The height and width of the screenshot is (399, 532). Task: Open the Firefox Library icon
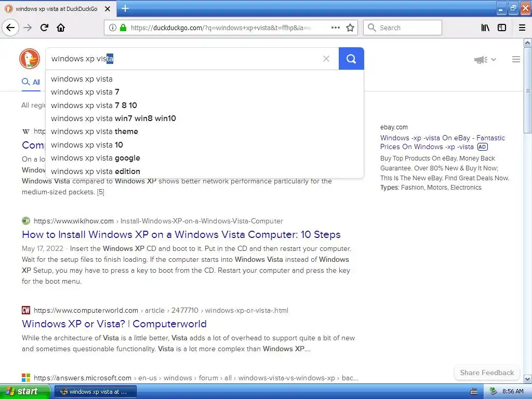tap(485, 28)
